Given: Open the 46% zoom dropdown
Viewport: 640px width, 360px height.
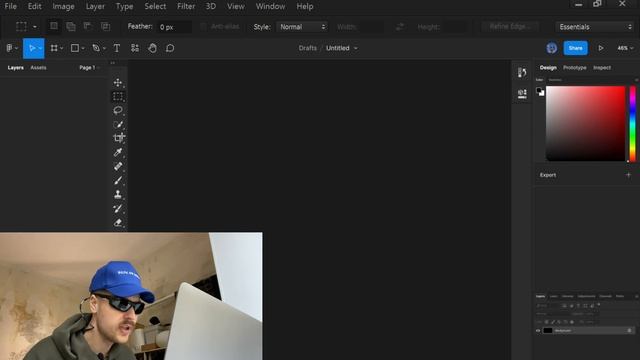Looking at the screenshot, I should click(625, 48).
